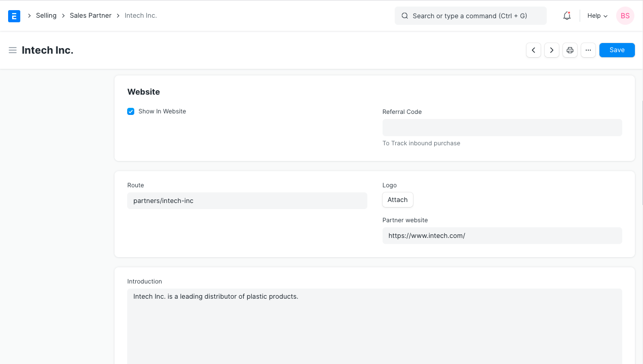Viewport: 643px width, 364px height.
Task: Open the BS user avatar menu
Action: 625,16
